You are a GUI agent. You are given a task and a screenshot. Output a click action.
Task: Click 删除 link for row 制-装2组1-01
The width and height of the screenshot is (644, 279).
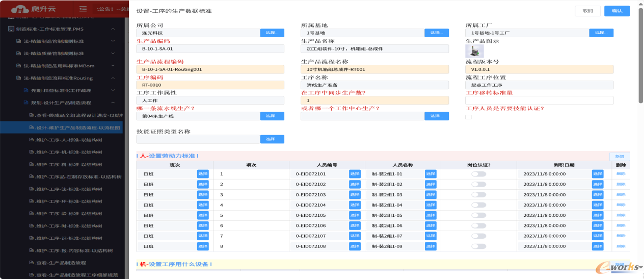tap(621, 174)
